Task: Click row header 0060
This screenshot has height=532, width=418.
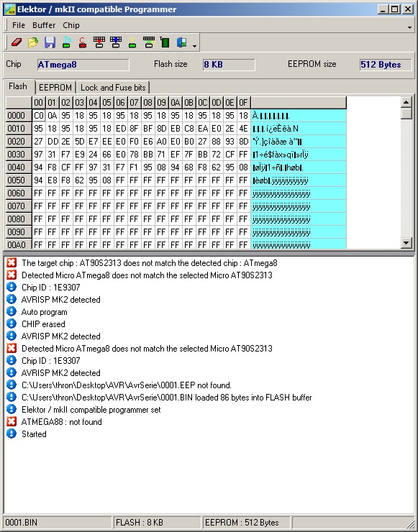Action: [19, 193]
